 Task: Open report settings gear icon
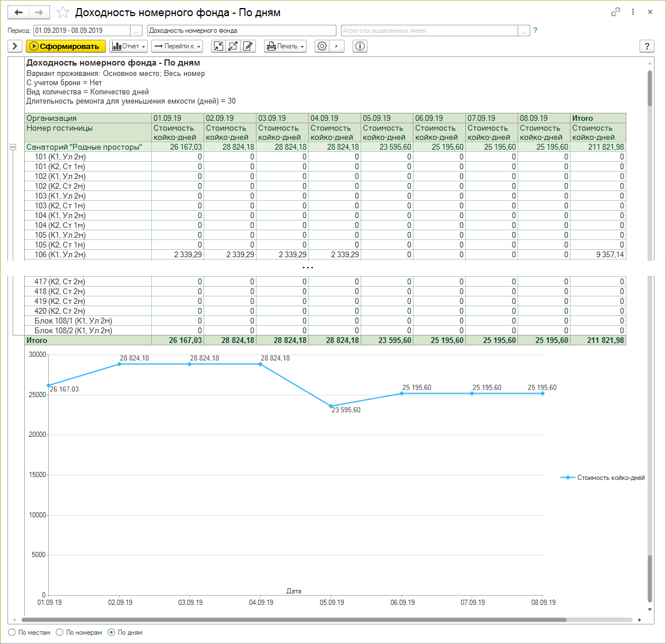322,46
